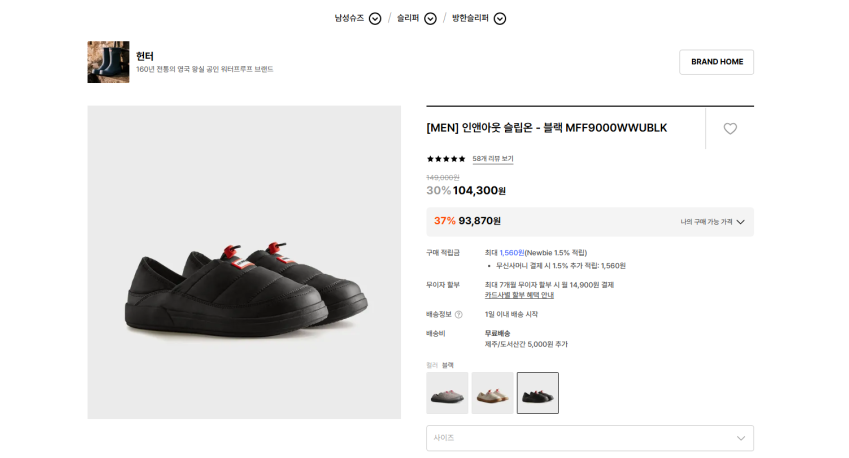View the 58 reviews link
Image resolution: width=849 pixels, height=458 pixels.
point(493,159)
